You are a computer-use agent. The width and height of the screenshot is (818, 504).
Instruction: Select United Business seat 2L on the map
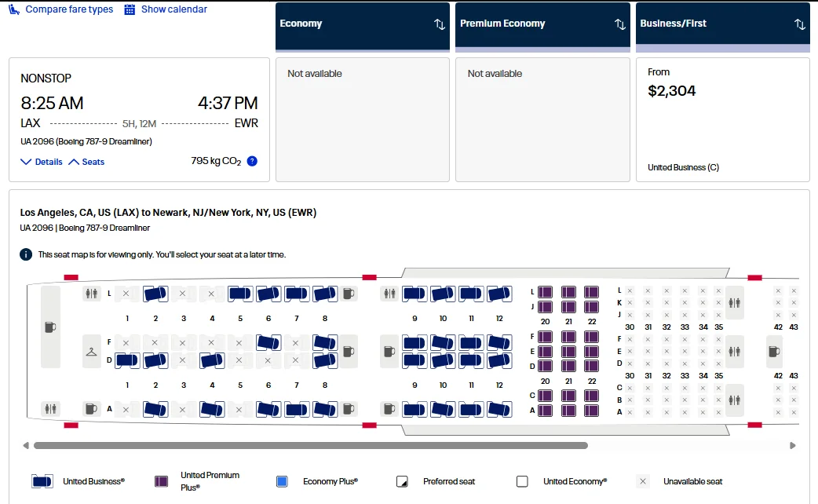155,294
